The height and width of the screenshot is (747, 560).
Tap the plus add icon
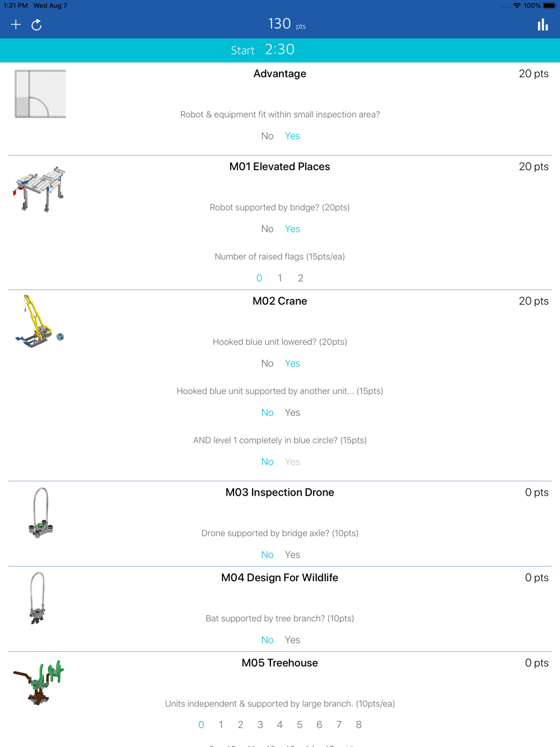click(16, 25)
